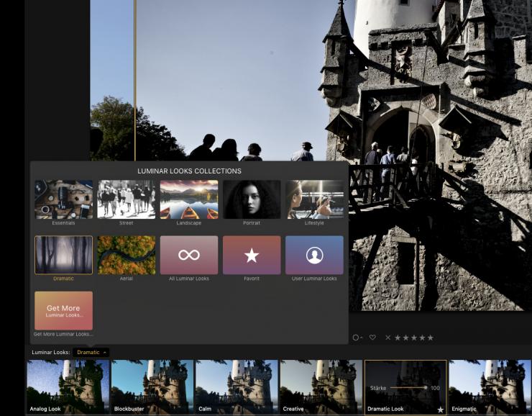532x416 pixels.
Task: Open the Lifestyle looks collection
Action: coord(314,199)
